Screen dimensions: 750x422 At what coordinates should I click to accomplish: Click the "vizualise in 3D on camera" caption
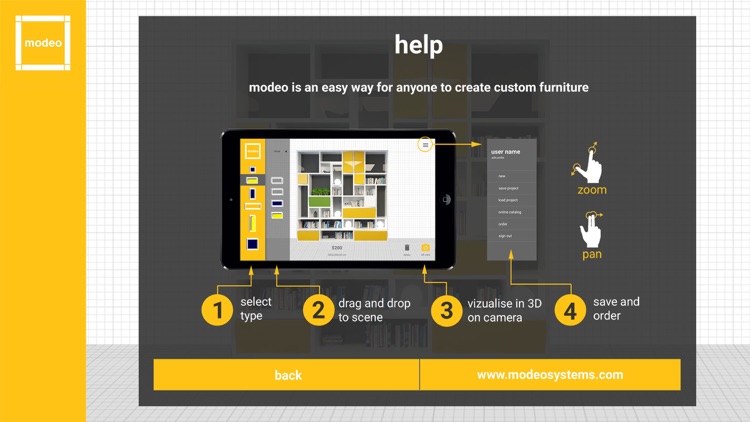click(504, 310)
